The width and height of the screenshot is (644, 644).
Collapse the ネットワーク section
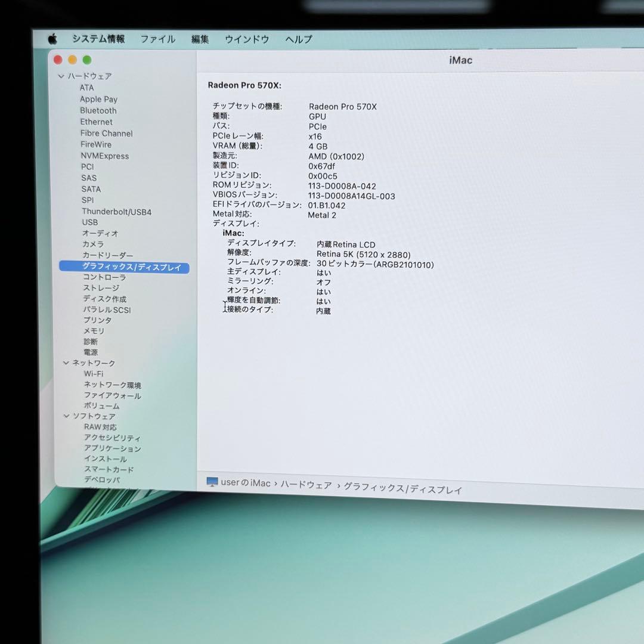[66, 363]
